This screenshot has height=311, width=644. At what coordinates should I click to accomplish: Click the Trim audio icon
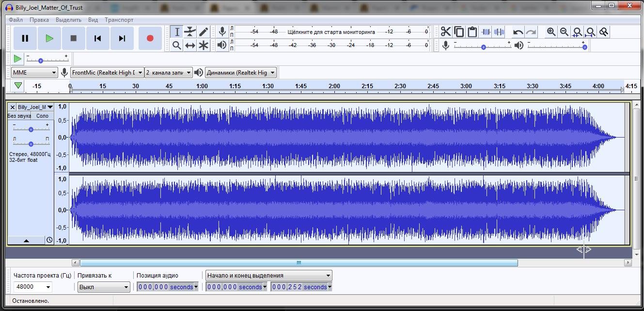[x=486, y=32]
